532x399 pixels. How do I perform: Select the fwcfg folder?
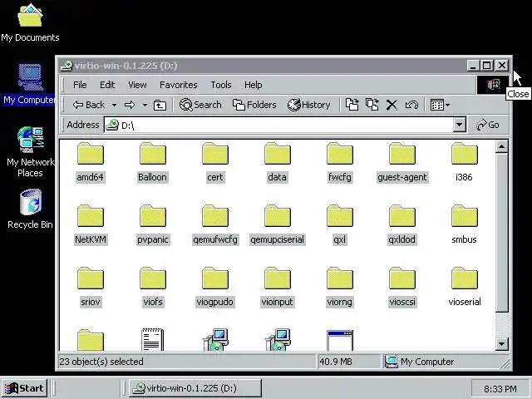click(340, 163)
